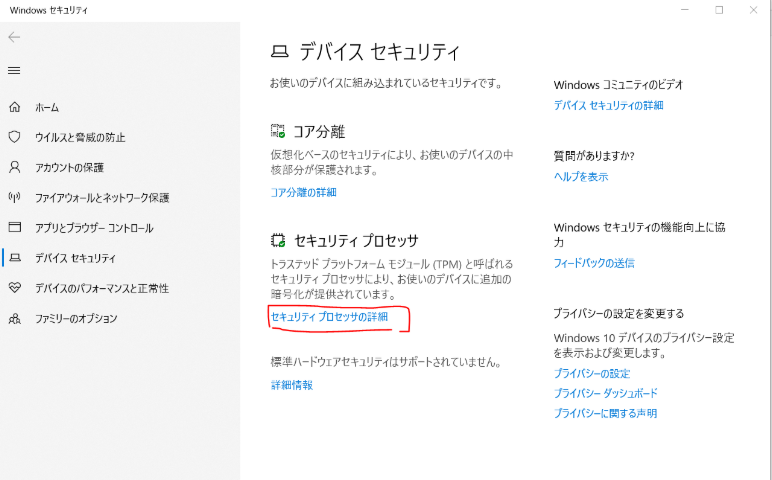Click the shield icon for ウイルスと脅威の防止

(15, 137)
